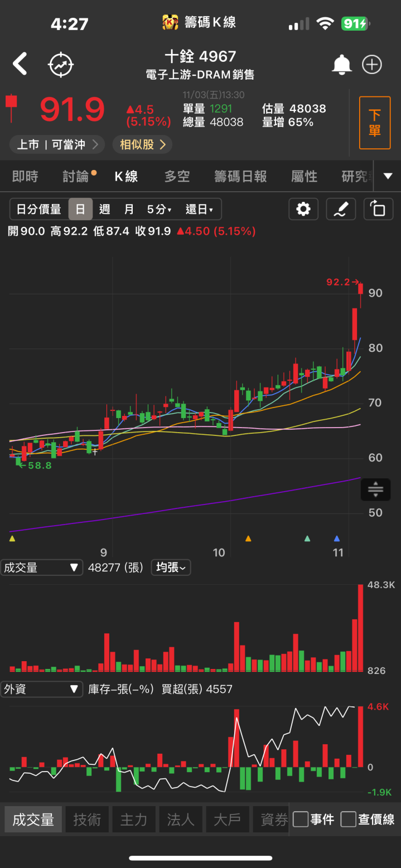Viewport: 401px width, 868px height.
Task: Tap the yellow triangle event marker
Action: pos(12,539)
